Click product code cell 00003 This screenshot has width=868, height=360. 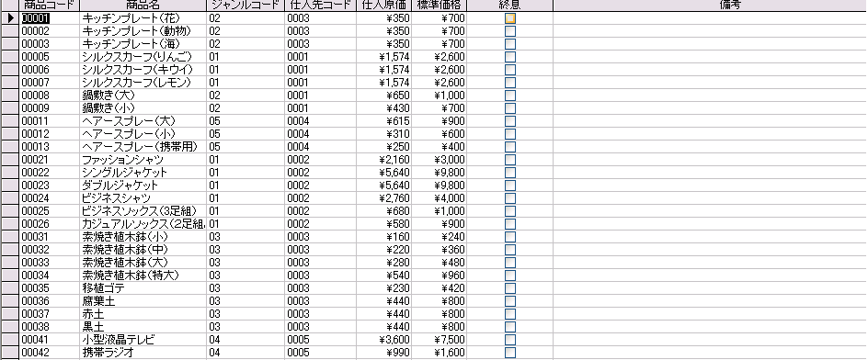50,44
